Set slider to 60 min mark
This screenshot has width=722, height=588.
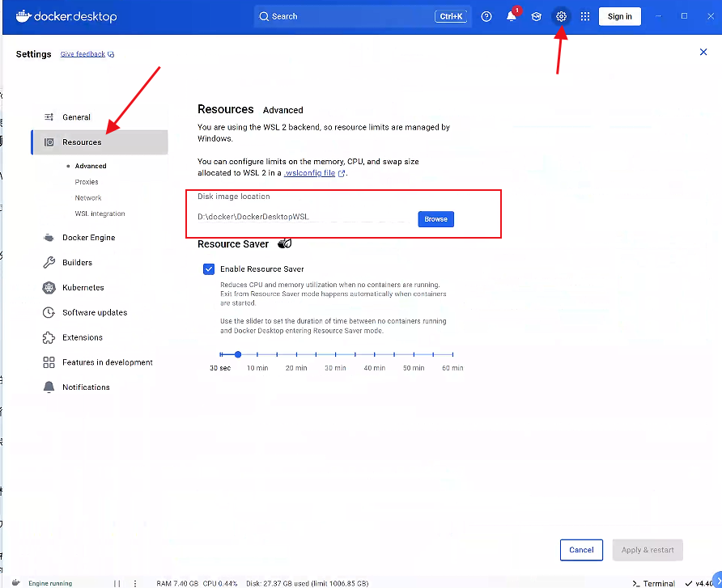[452, 354]
